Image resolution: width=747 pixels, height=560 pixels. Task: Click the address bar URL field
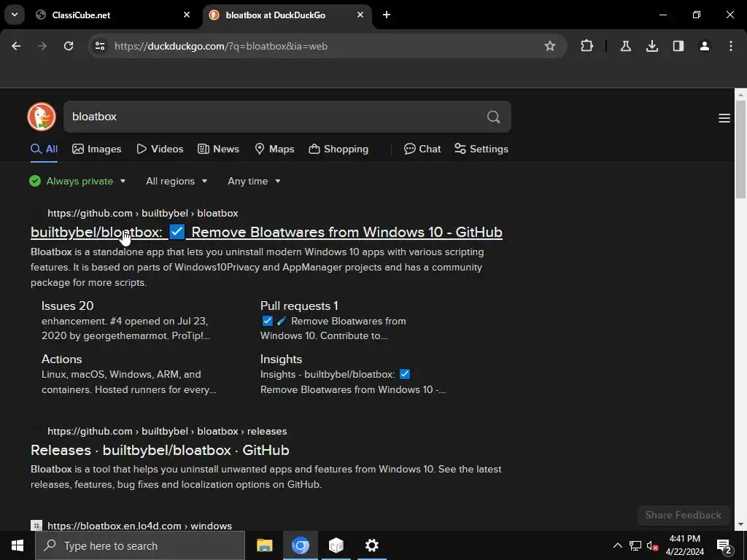[x=324, y=46]
